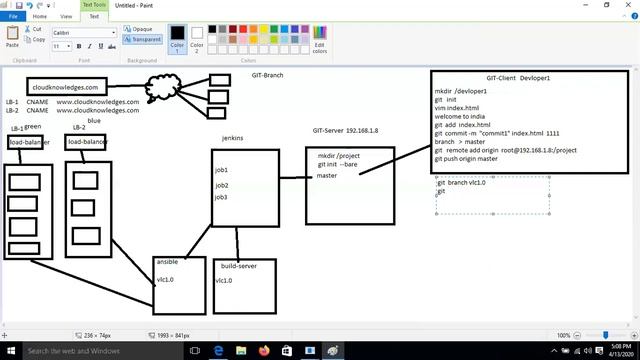
Task: Launch Microsoft Edge from the taskbar
Action: pos(218,351)
